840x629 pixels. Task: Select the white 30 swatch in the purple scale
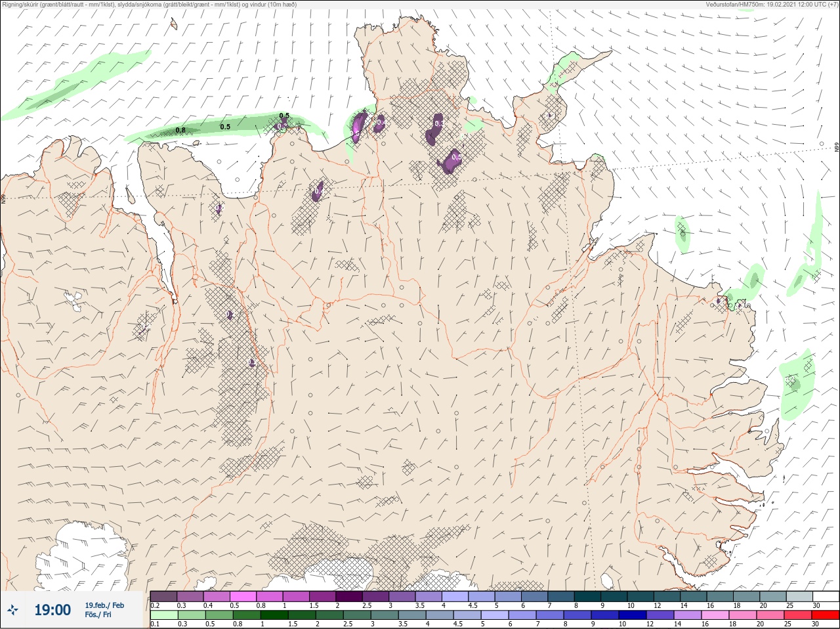(825, 596)
